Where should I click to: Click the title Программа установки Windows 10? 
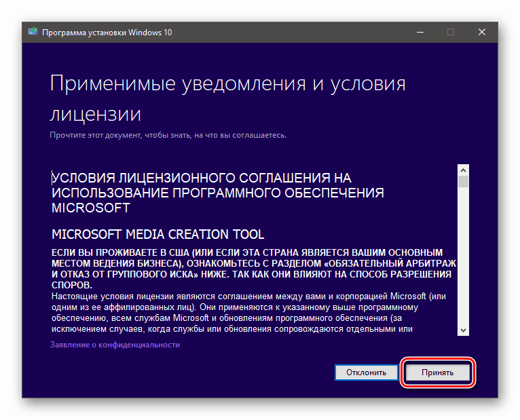click(x=107, y=33)
